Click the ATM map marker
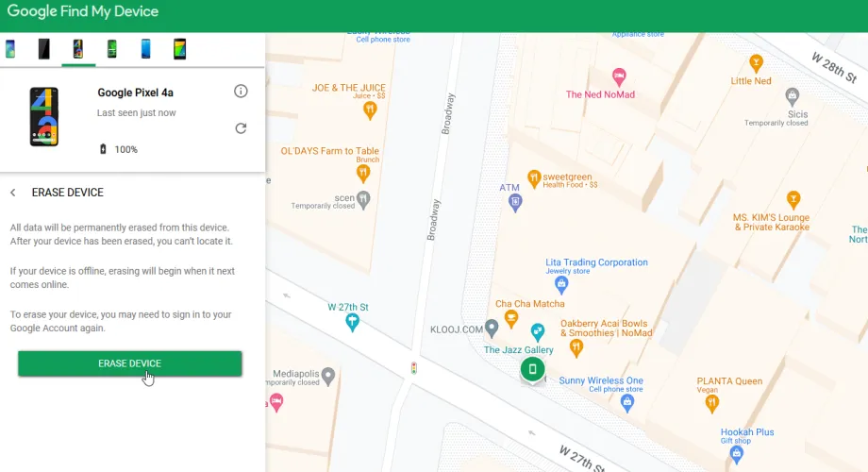This screenshot has height=472, width=868. pos(513,202)
